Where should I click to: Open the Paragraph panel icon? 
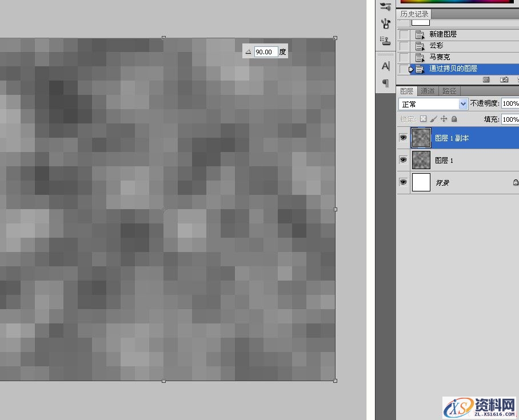coord(385,83)
